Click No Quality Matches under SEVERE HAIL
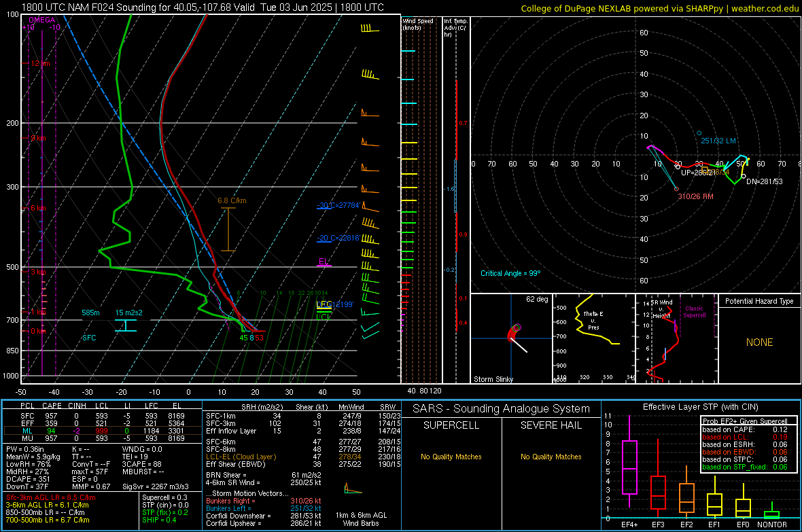802x532 pixels. [x=551, y=457]
